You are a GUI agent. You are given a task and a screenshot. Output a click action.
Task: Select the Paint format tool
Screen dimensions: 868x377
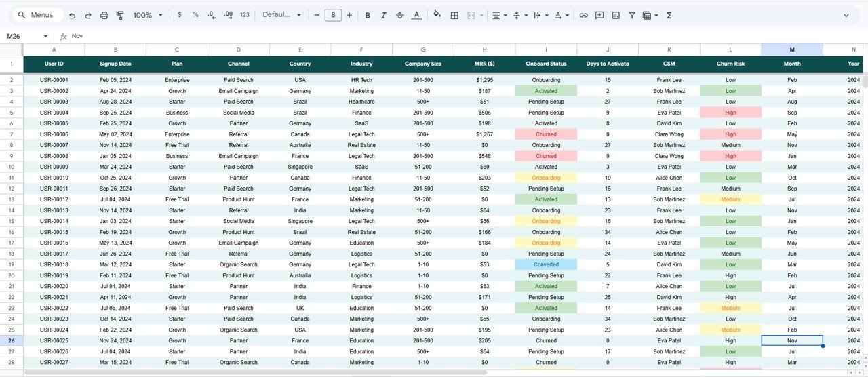(x=120, y=15)
